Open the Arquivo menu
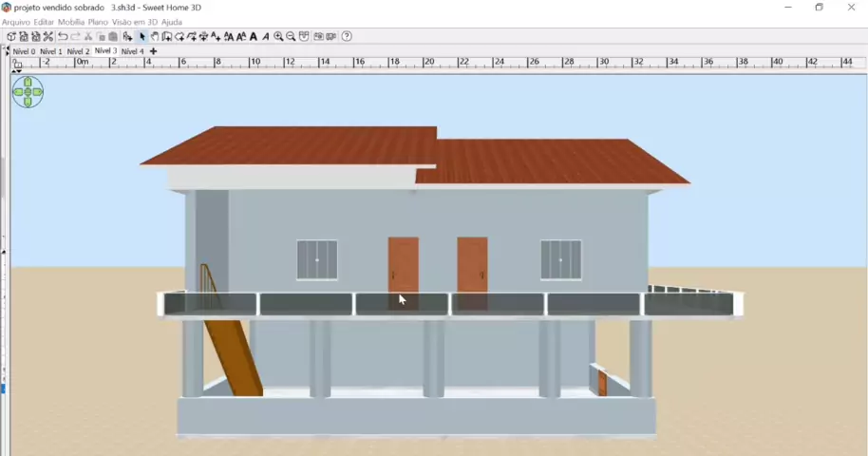The image size is (868, 456). tap(15, 22)
